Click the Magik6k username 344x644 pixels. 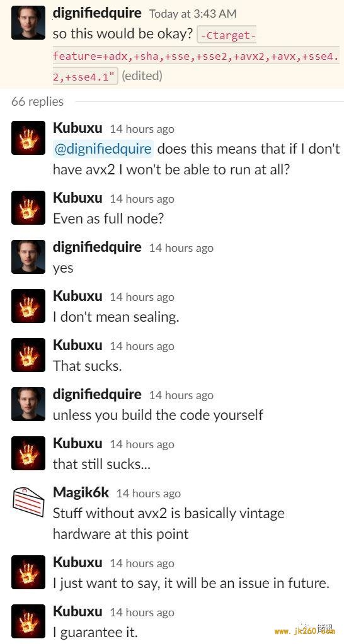(81, 492)
